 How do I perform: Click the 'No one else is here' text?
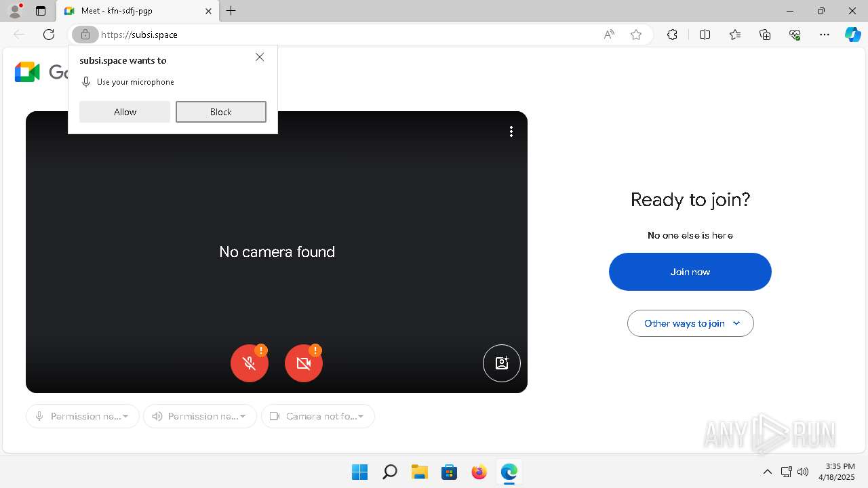pyautogui.click(x=690, y=235)
